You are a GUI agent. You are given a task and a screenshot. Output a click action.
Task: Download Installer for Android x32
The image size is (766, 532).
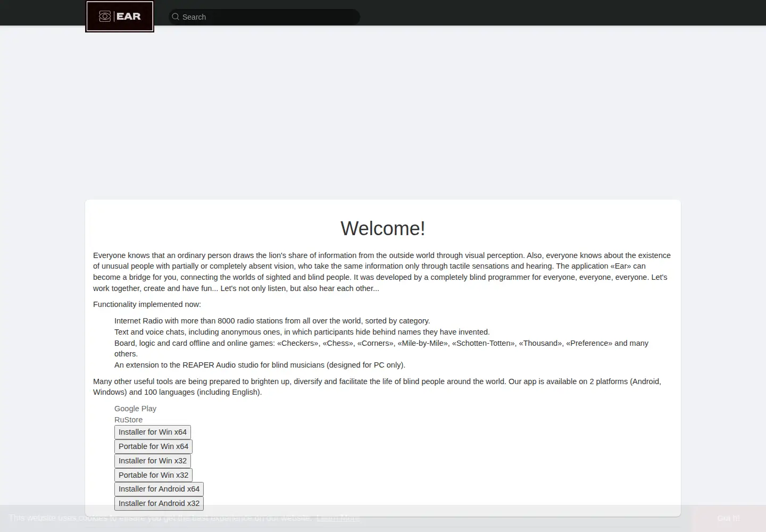click(159, 503)
